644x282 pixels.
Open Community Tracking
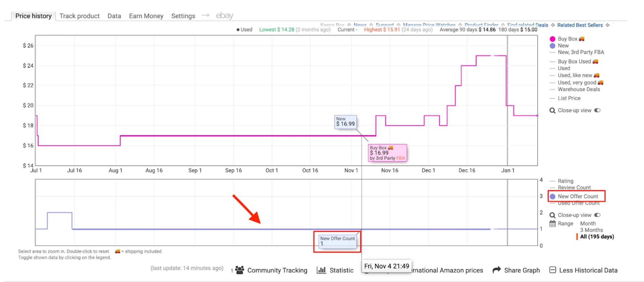click(277, 270)
